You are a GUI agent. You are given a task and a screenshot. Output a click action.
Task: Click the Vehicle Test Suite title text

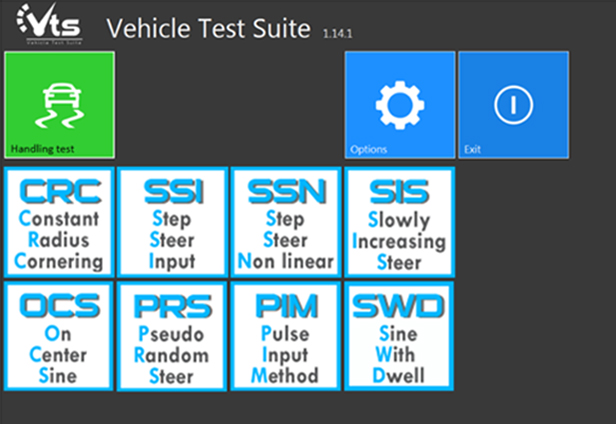(209, 28)
